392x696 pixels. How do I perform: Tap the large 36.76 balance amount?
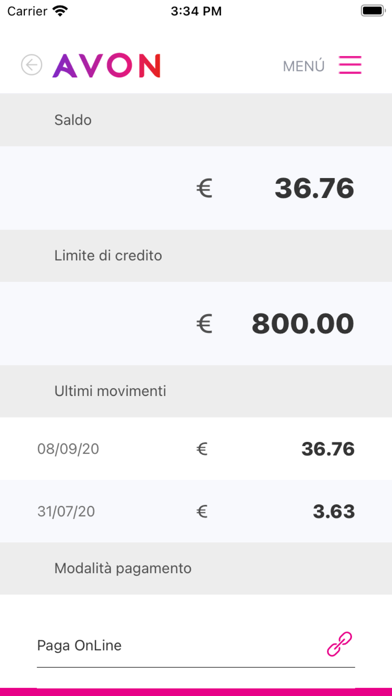point(314,188)
